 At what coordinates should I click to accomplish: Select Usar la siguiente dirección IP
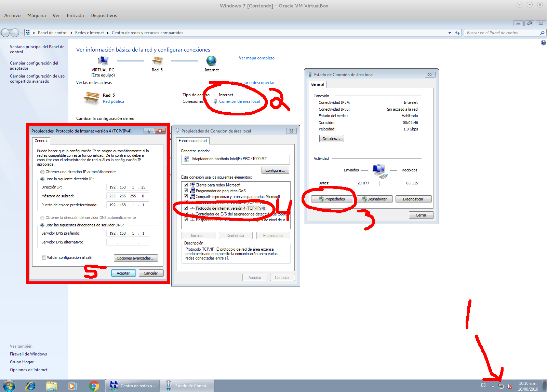42,179
